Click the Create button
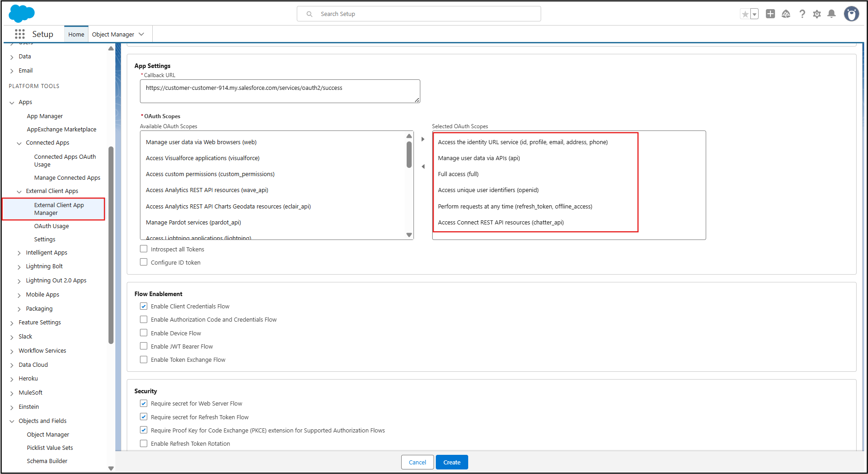This screenshot has height=474, width=868. click(x=452, y=462)
